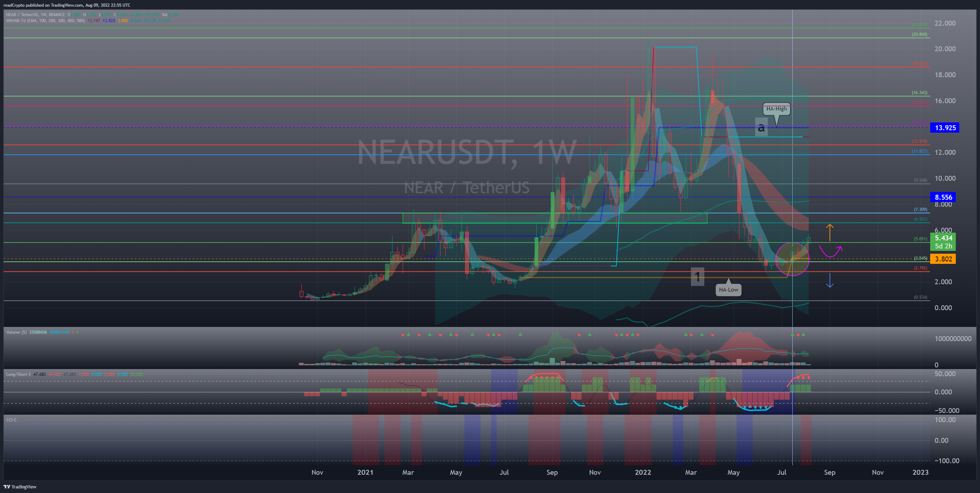Select the boxed letter 'a' label
Image resolution: width=980 pixels, height=493 pixels.
click(761, 127)
